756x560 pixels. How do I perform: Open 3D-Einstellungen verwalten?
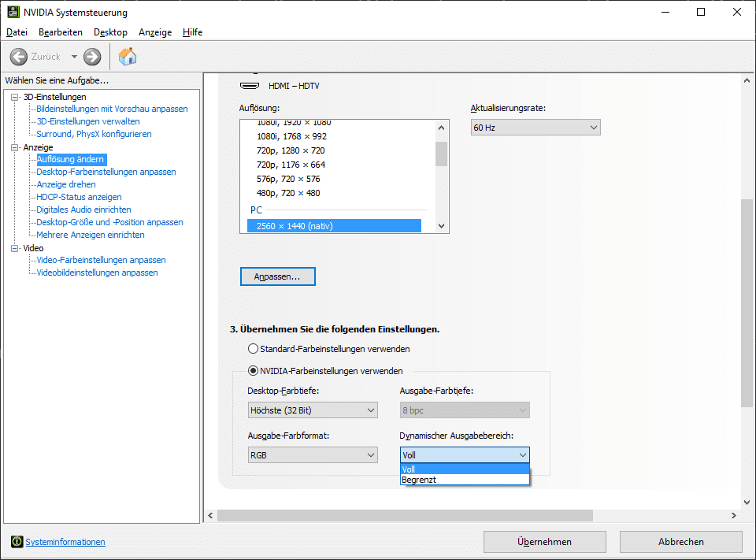pos(88,121)
